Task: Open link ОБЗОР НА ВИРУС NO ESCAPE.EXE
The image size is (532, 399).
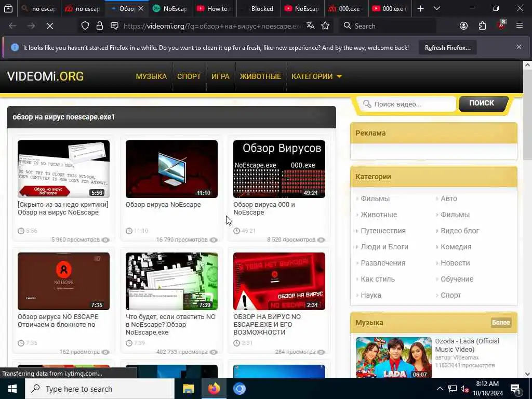Action: tap(267, 324)
